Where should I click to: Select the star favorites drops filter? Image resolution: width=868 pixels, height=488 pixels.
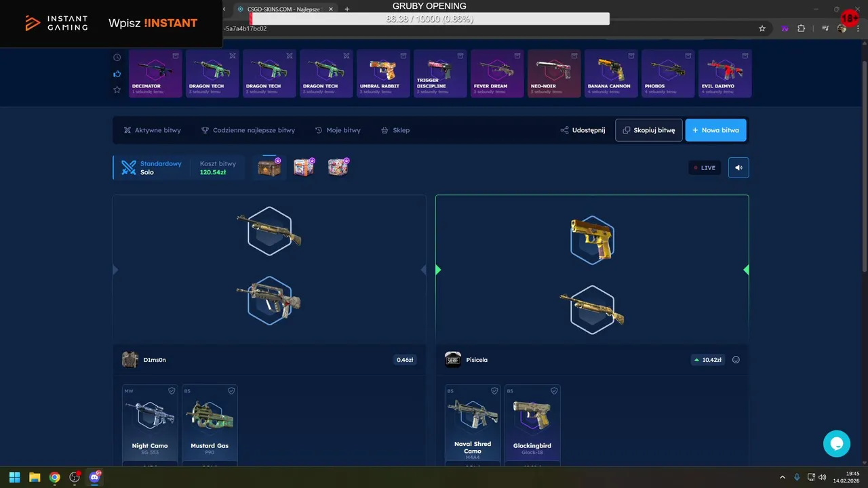click(117, 89)
